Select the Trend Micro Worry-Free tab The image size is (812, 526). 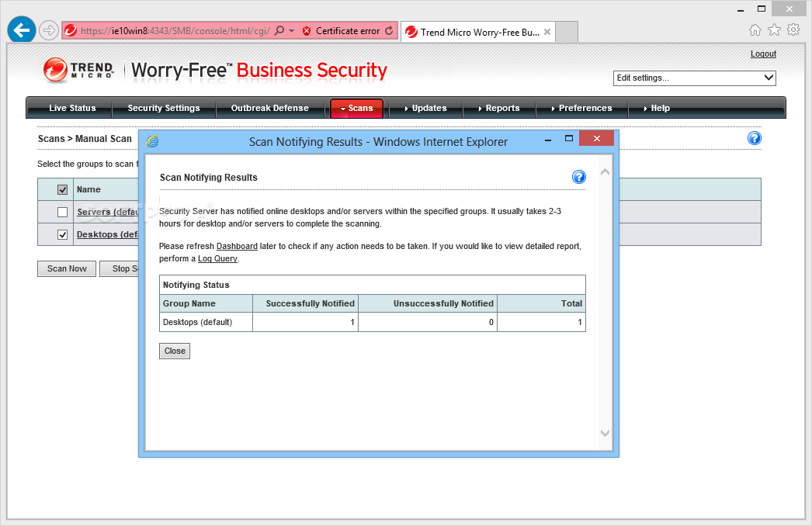[477, 32]
